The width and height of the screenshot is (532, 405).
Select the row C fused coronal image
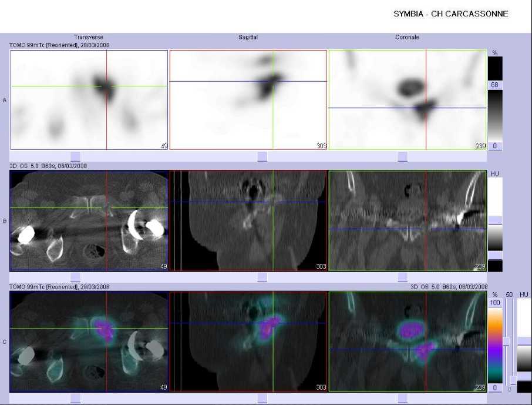(x=408, y=342)
